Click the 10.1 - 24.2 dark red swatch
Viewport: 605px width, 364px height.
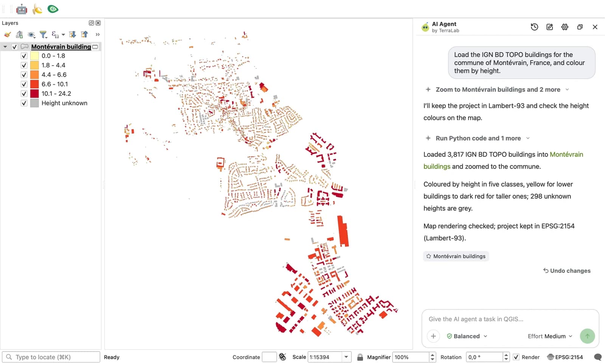click(34, 94)
